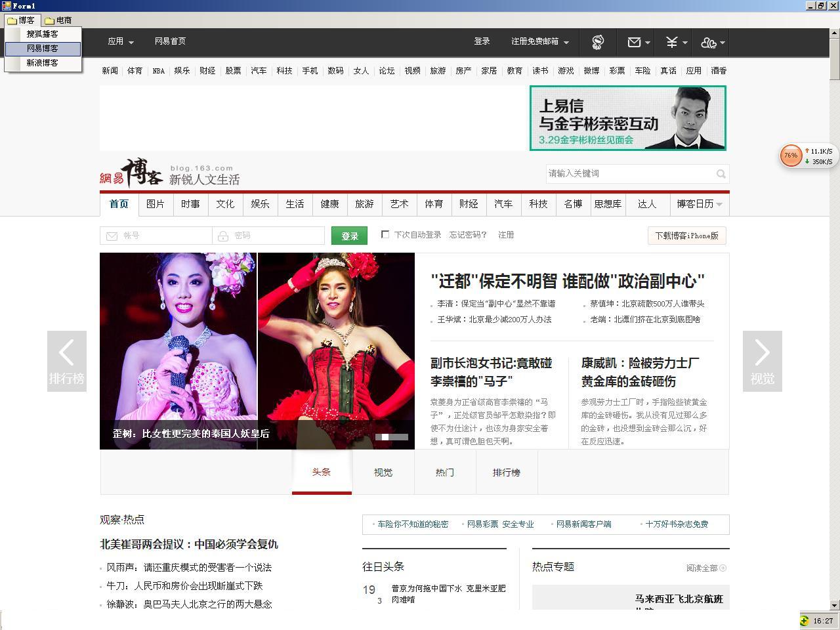840x630 pixels.
Task: Open 北美崔哥两会提议 headline
Action: [x=189, y=544]
